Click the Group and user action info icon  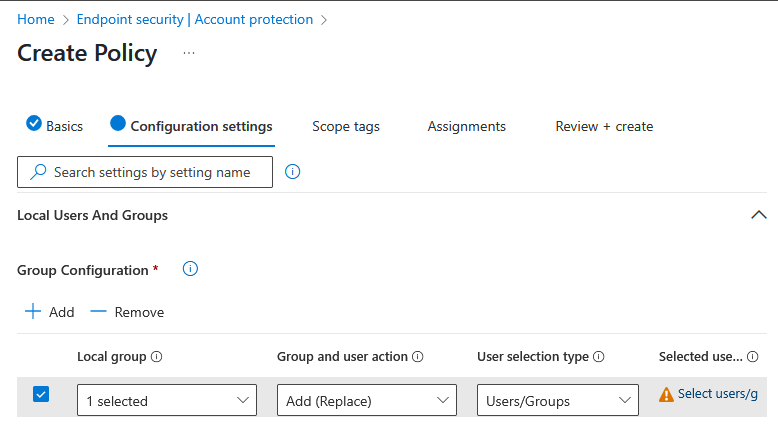(x=418, y=357)
